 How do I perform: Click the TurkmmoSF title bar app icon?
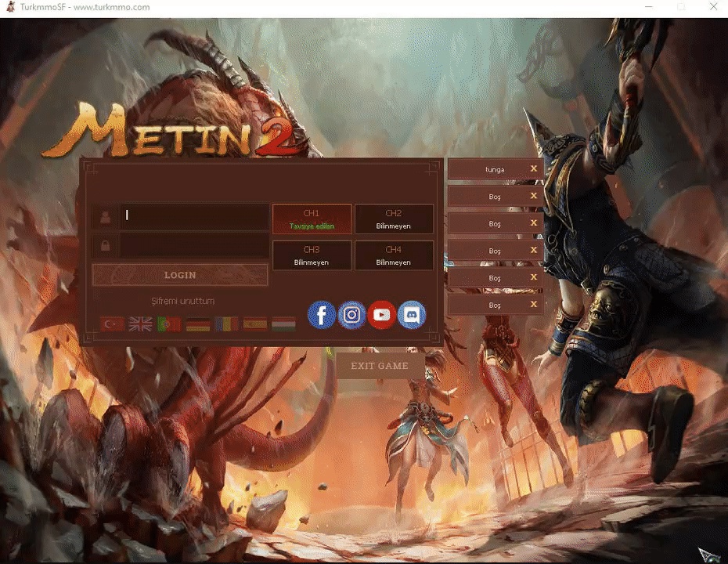[10, 7]
